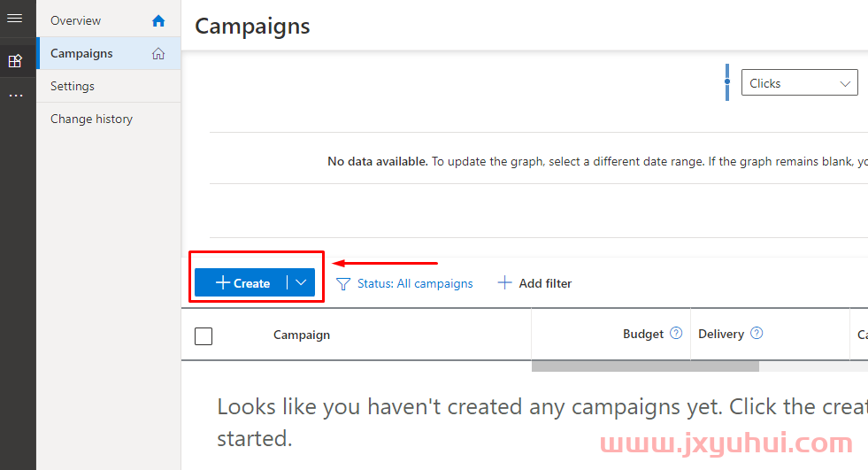Click the outline home icon beside Campaigns
Image resolution: width=868 pixels, height=470 pixels.
point(158,54)
